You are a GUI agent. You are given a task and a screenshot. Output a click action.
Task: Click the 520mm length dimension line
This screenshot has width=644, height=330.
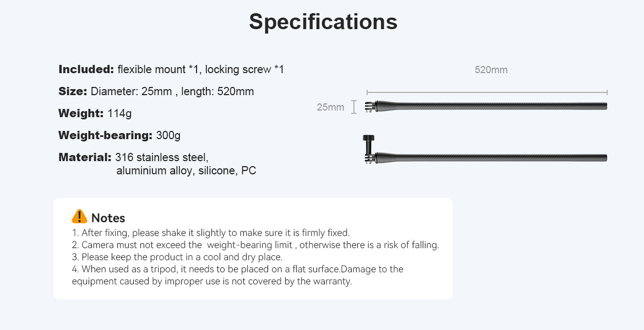pyautogui.click(x=487, y=92)
